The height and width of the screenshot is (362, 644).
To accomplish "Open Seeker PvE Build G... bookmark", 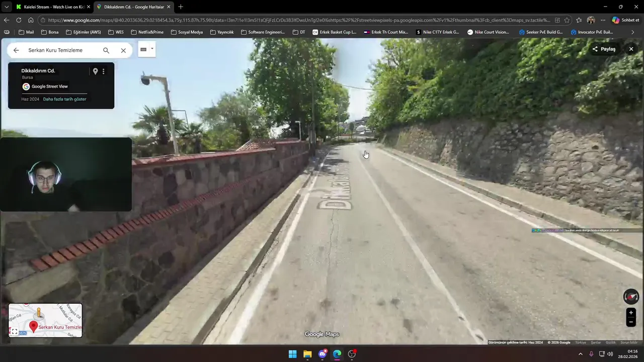I will (x=541, y=32).
